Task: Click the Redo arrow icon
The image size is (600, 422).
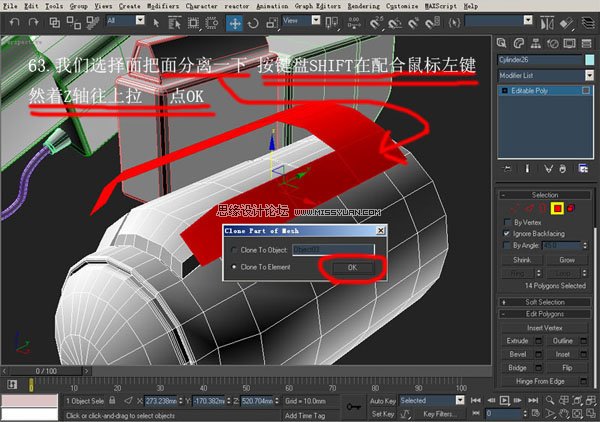Action: coord(34,22)
